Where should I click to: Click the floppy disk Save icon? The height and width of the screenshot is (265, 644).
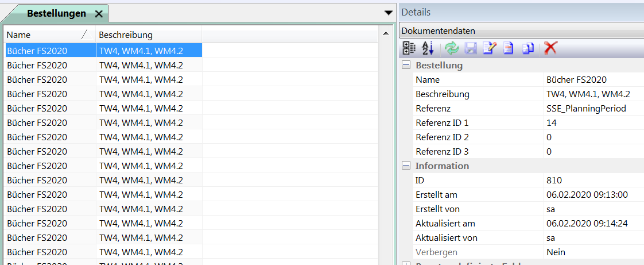coord(471,48)
